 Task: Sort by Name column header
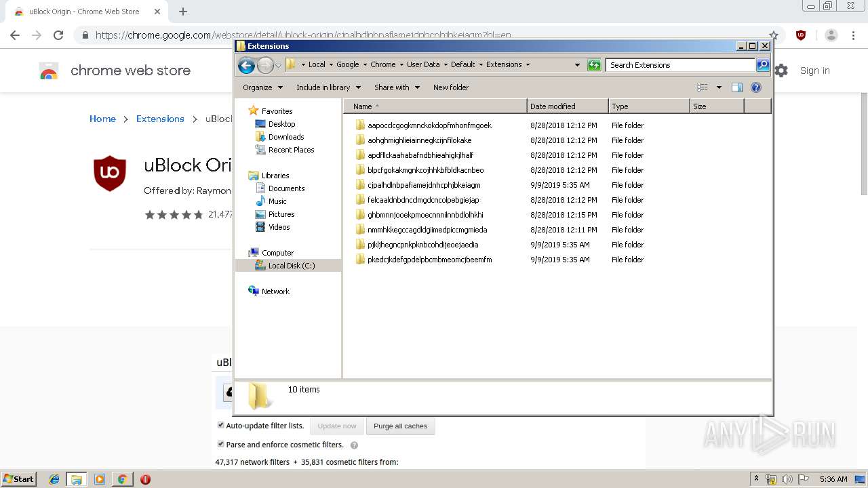coord(435,106)
